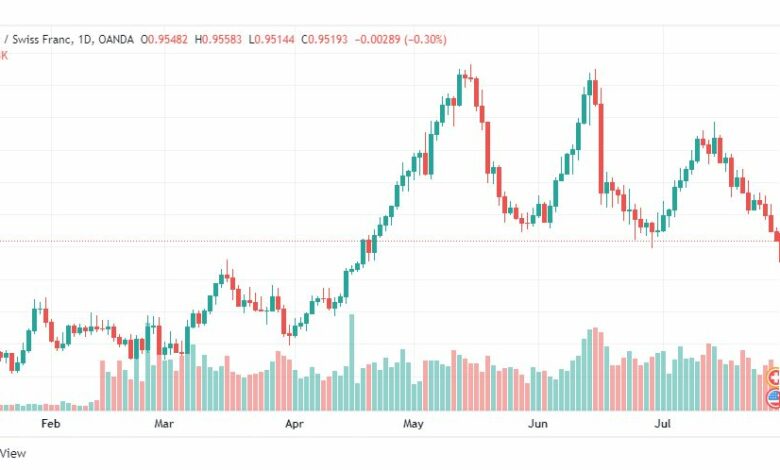Click the Jun label on time axis
This screenshot has height=470, width=780.
point(538,424)
